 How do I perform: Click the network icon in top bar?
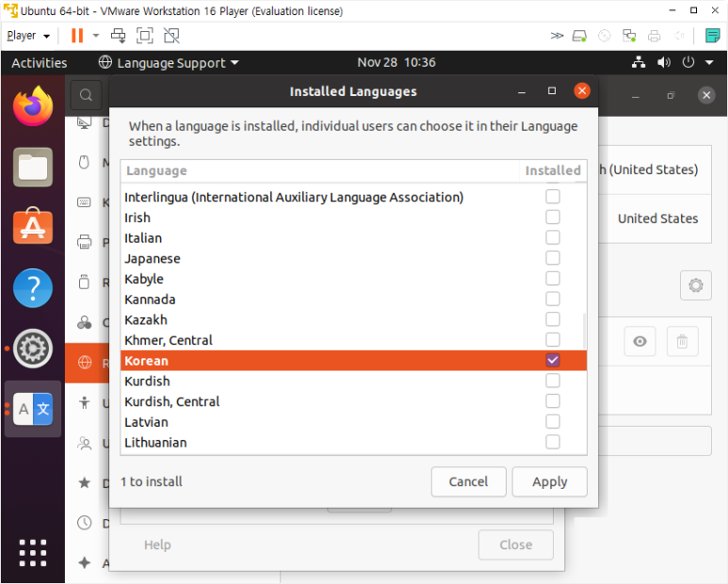point(639,62)
